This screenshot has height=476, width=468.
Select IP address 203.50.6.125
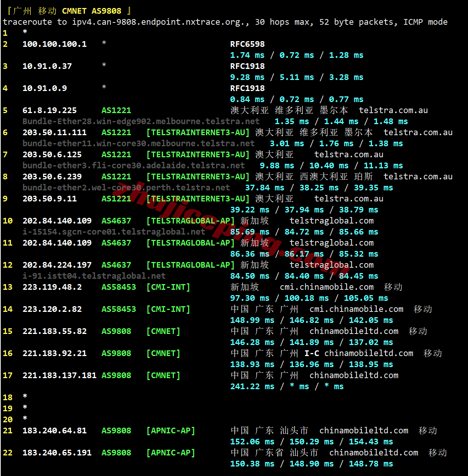pos(52,155)
